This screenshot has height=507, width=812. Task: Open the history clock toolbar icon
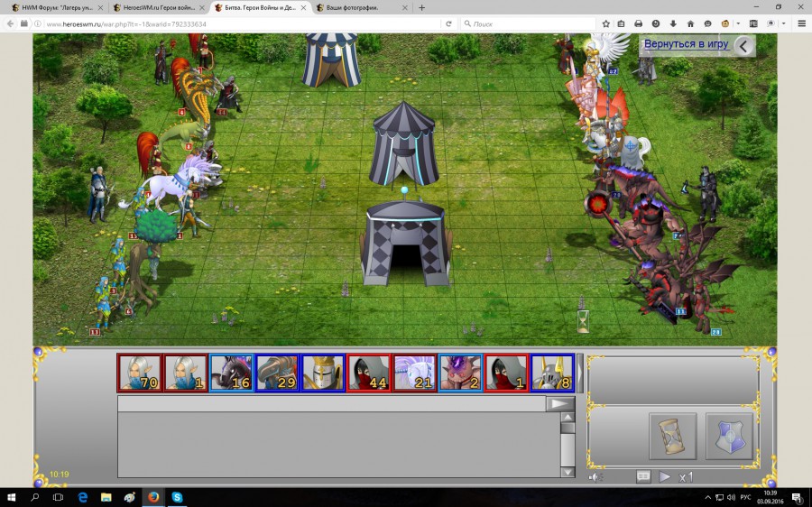pos(656,23)
